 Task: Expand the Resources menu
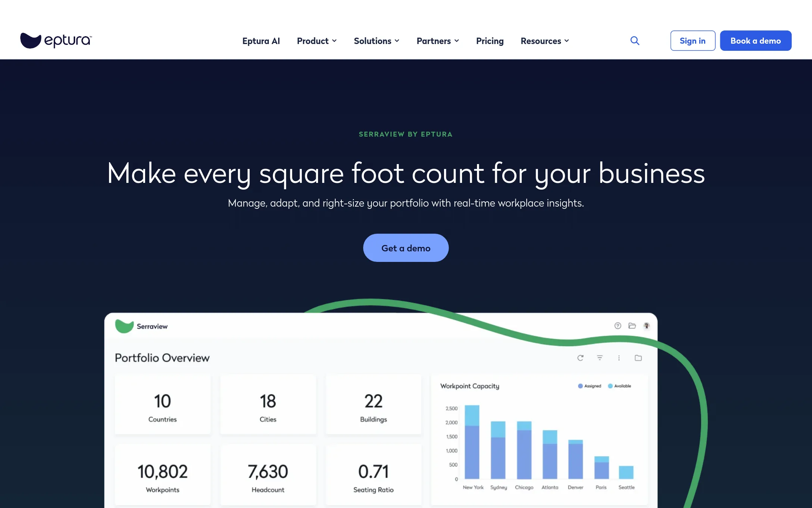(545, 41)
